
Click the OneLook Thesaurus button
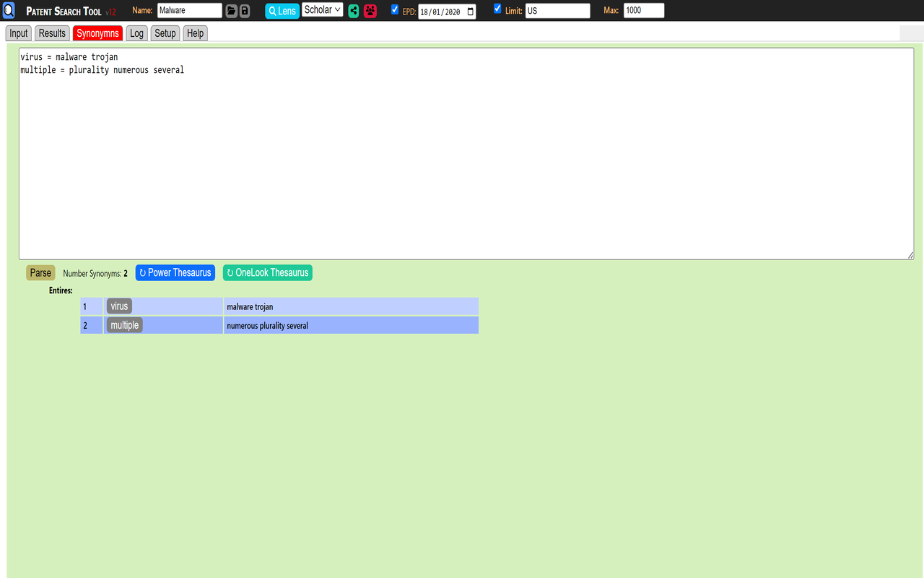268,273
